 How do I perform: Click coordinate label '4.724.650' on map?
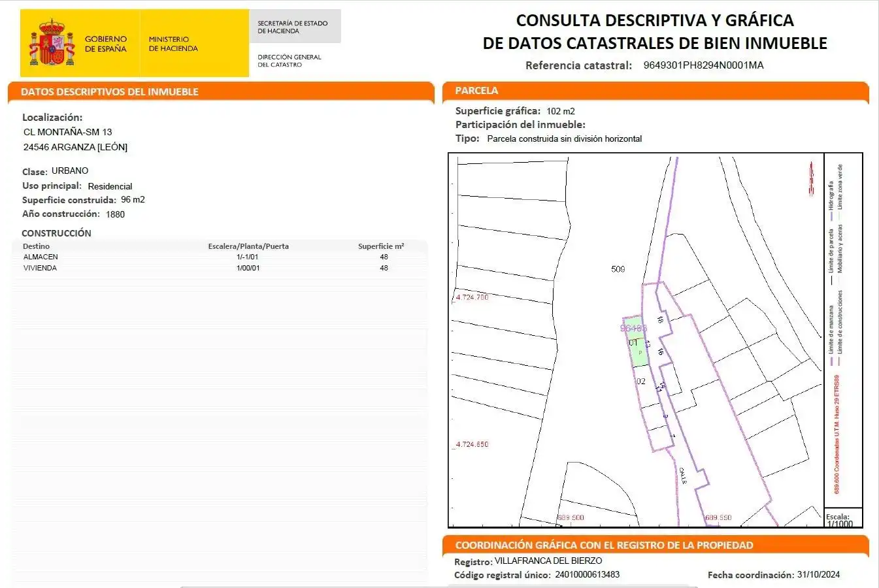pos(472,444)
